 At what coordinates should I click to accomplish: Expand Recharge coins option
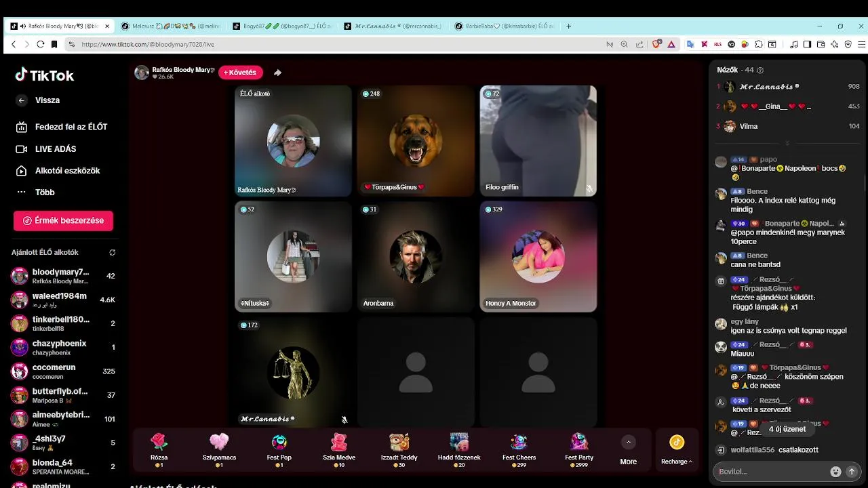click(x=677, y=450)
